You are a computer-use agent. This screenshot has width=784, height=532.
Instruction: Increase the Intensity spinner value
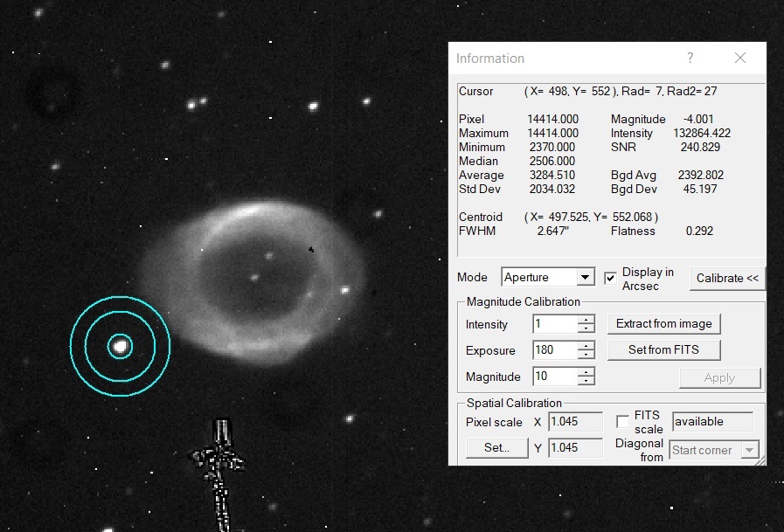[x=586, y=321]
